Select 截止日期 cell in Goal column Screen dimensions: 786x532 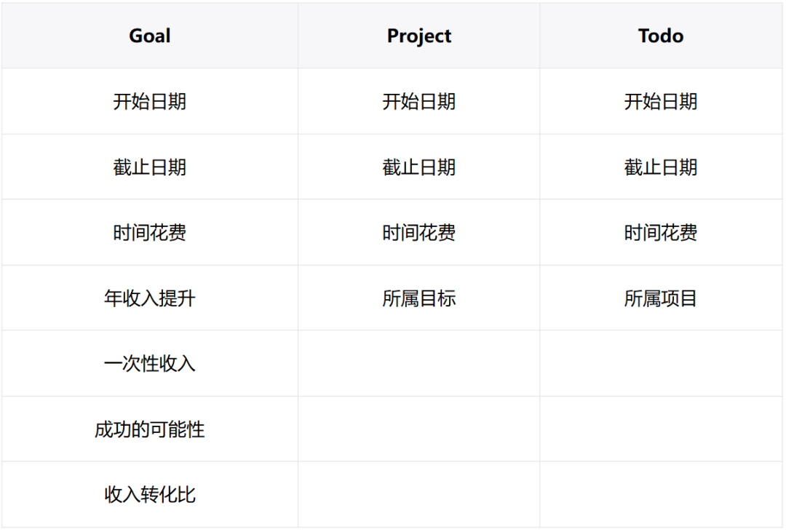[149, 167]
